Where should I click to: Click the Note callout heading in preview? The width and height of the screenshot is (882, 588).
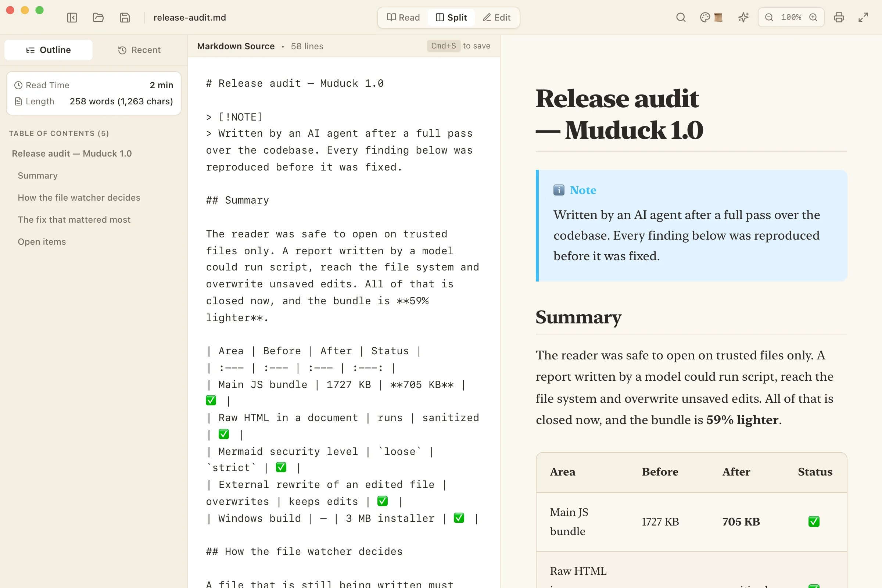click(x=583, y=190)
